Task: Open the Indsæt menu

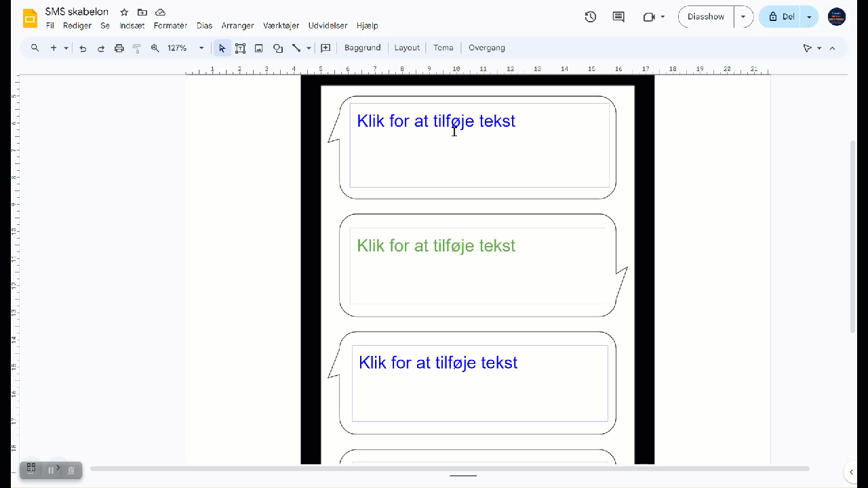Action: pos(132,26)
